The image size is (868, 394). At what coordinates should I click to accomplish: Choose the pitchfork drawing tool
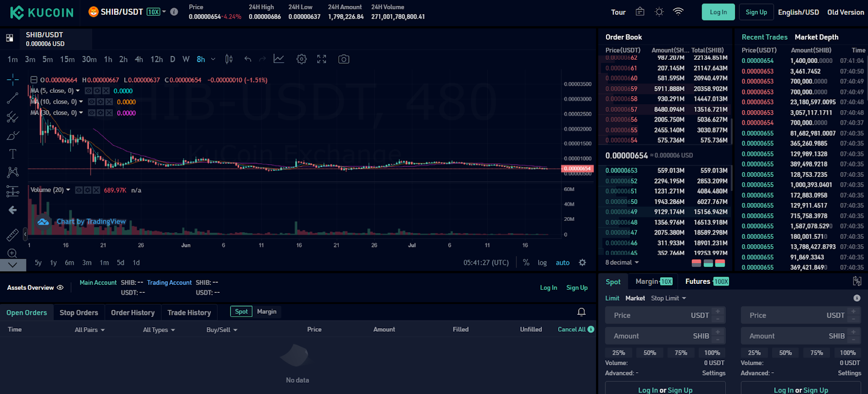(12, 117)
